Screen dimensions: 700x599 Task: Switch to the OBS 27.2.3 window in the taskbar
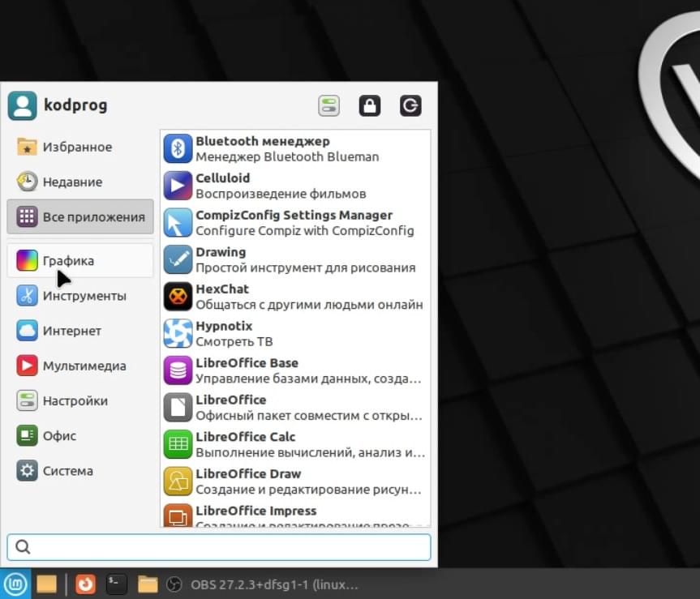point(263,584)
